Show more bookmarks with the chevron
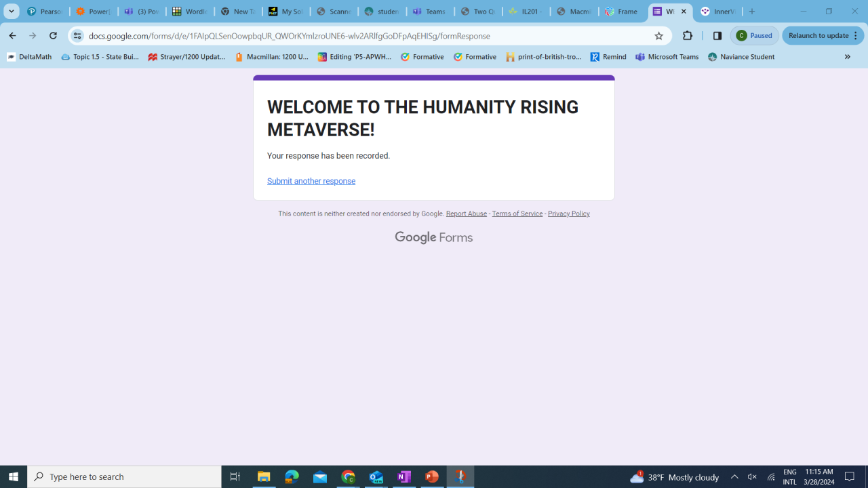Screen dimensions: 868x488 click(x=847, y=57)
